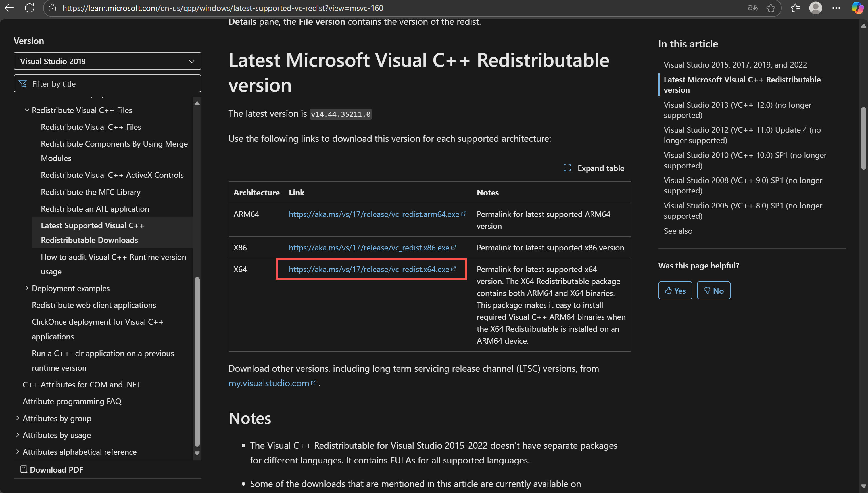Jump to Visual Studio 2012 (VC++ 11.0) section
This screenshot has height=493, width=868.
(x=742, y=135)
